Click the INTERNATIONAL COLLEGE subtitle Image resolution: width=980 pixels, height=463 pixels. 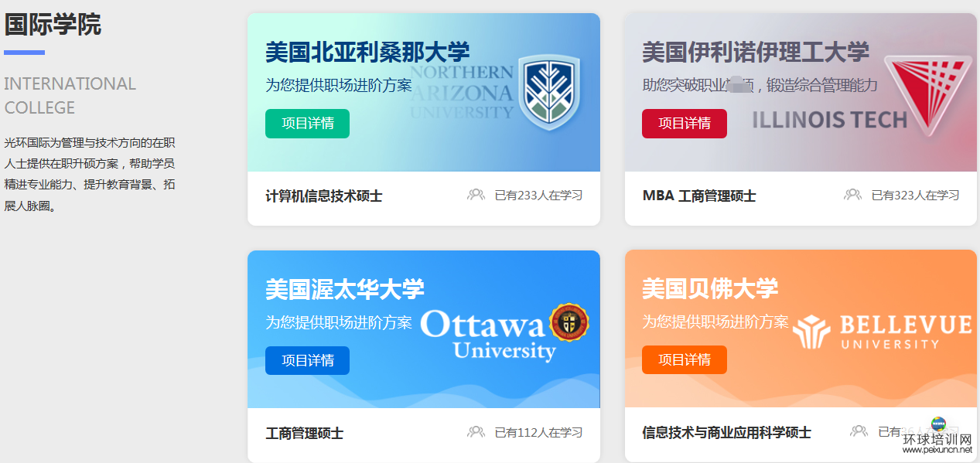[70, 96]
